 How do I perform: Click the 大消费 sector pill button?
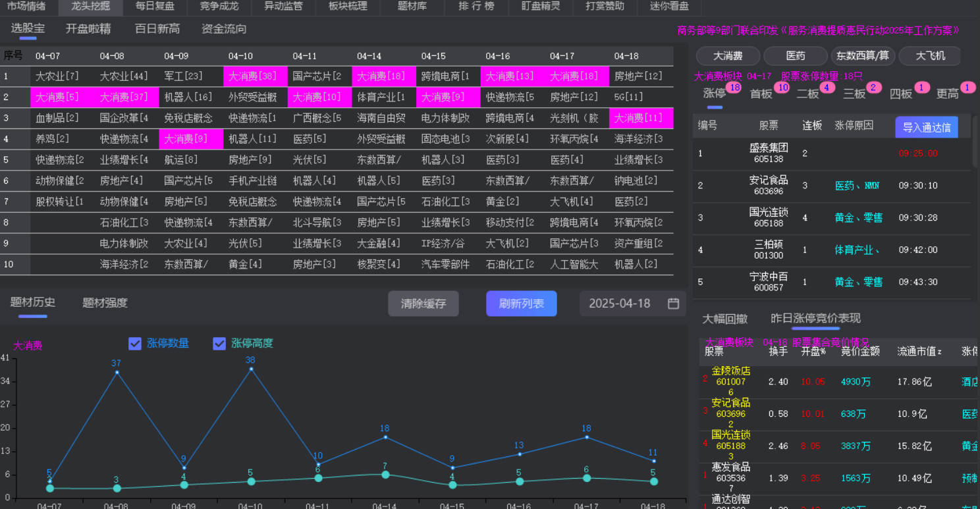tap(728, 56)
